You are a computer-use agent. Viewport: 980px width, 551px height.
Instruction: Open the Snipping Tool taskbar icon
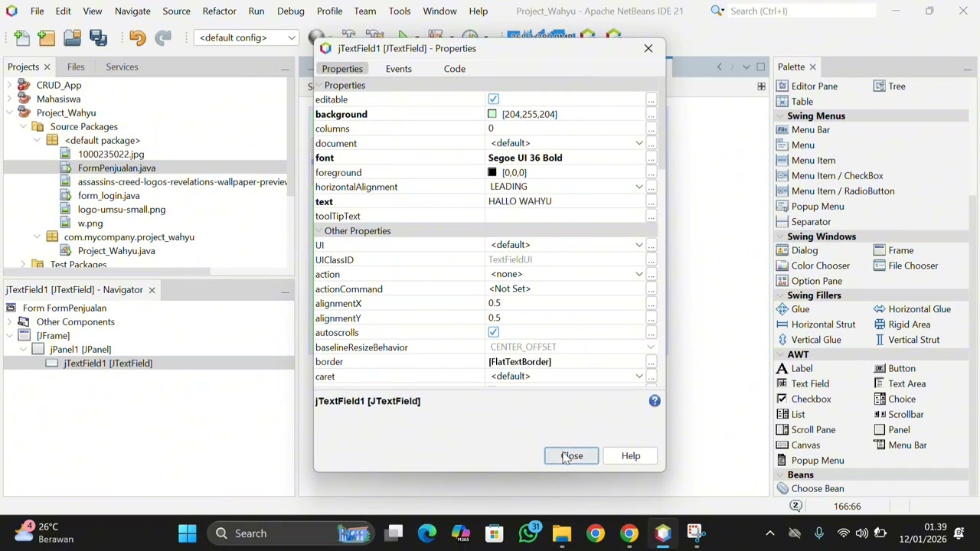[695, 533]
